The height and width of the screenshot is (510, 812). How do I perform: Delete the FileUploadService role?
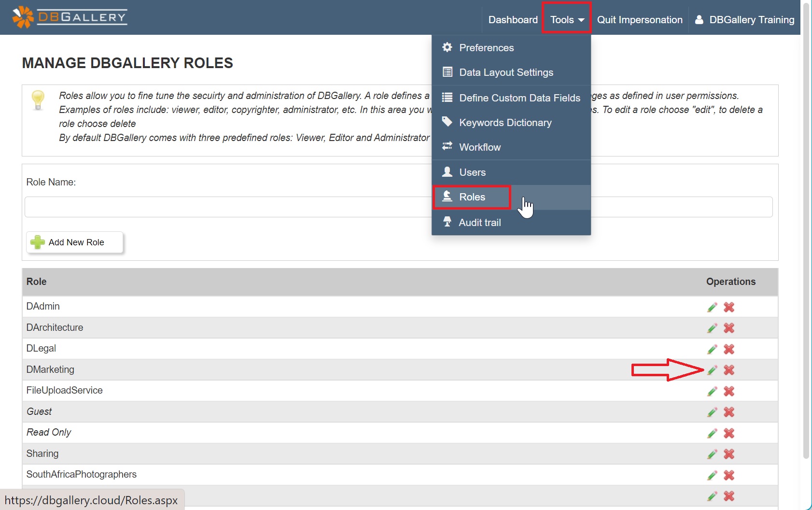coord(729,391)
